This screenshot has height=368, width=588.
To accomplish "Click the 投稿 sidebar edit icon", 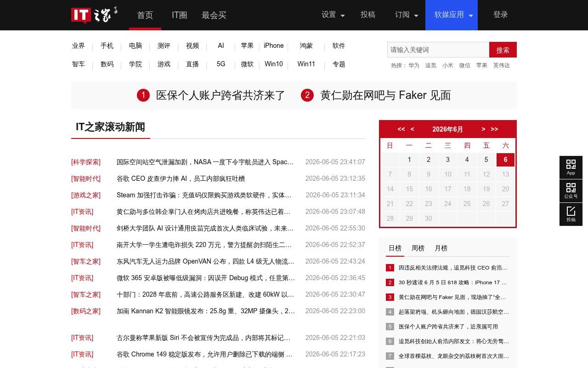I will [571, 214].
